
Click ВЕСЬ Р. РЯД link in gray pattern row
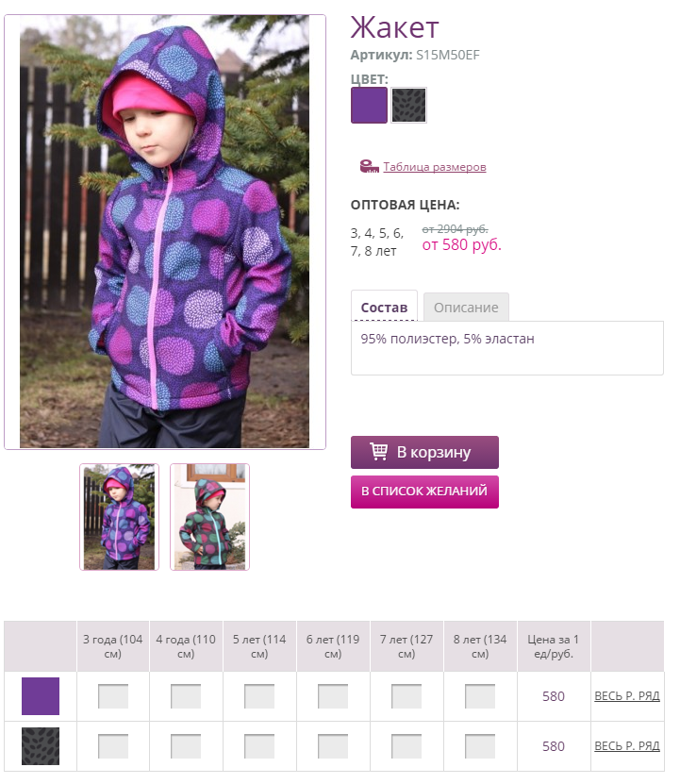point(627,746)
